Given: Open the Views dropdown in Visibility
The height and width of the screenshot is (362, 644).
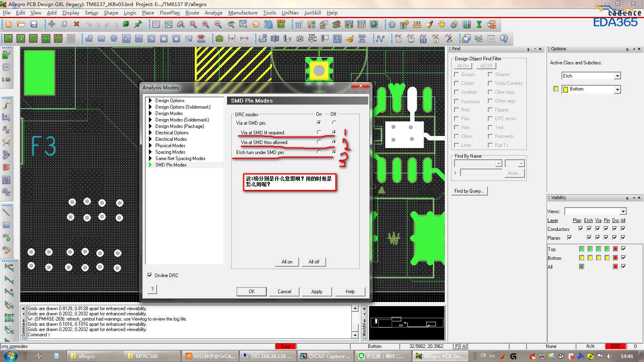Looking at the screenshot, I should tap(623, 212).
